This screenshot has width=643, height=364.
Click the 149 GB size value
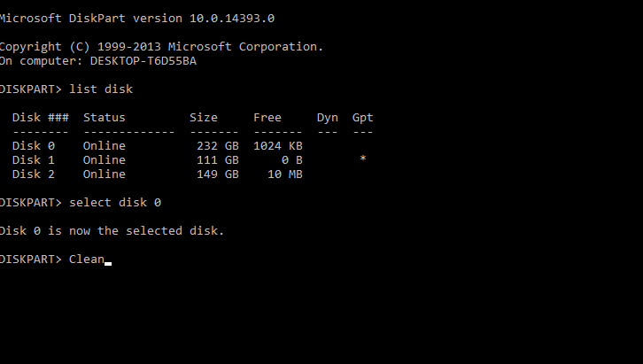click(217, 174)
